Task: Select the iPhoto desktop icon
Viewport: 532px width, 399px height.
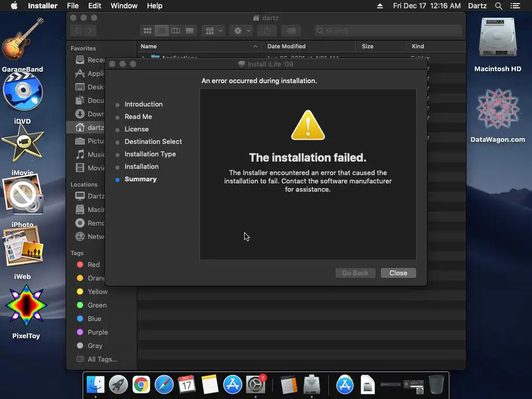Action: 23,201
